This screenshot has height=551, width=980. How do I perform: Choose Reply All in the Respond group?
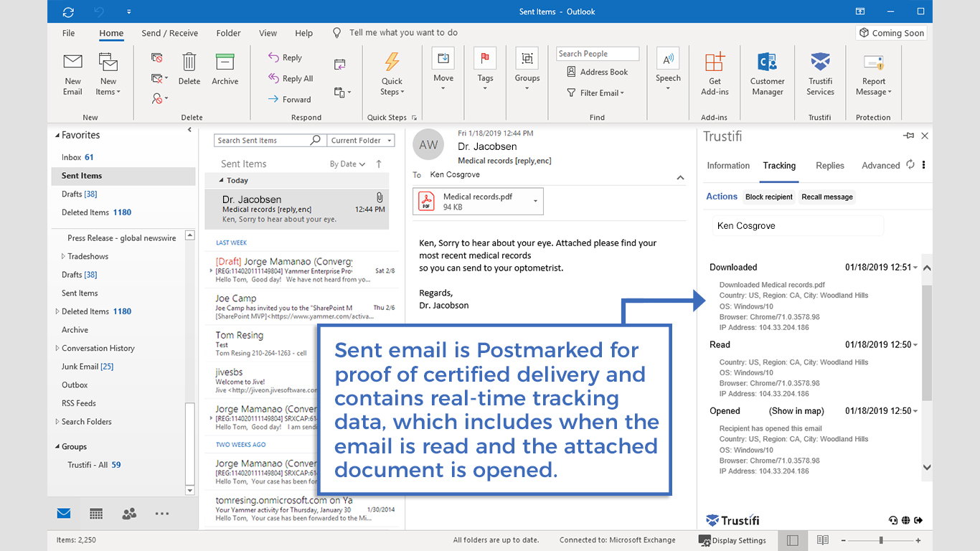coord(290,78)
